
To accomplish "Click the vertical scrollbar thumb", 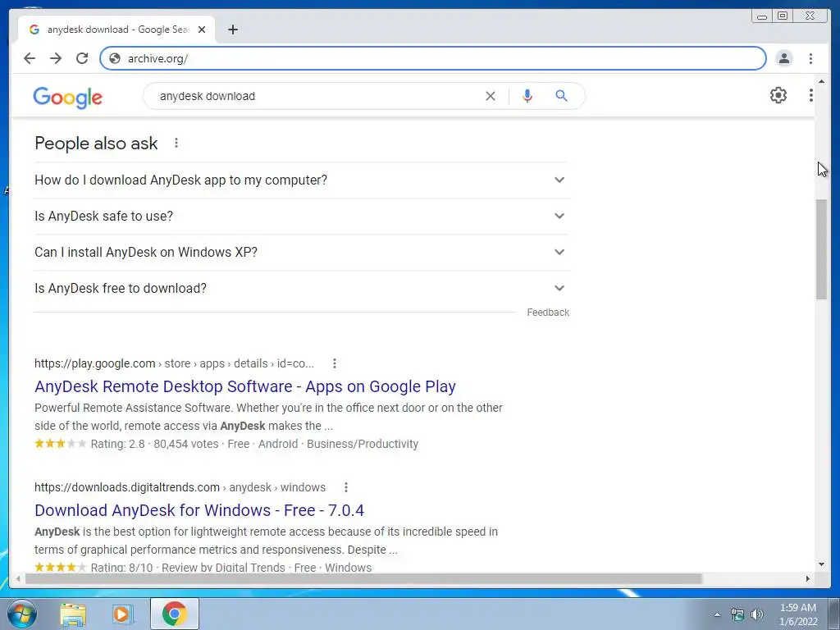I will [x=822, y=249].
